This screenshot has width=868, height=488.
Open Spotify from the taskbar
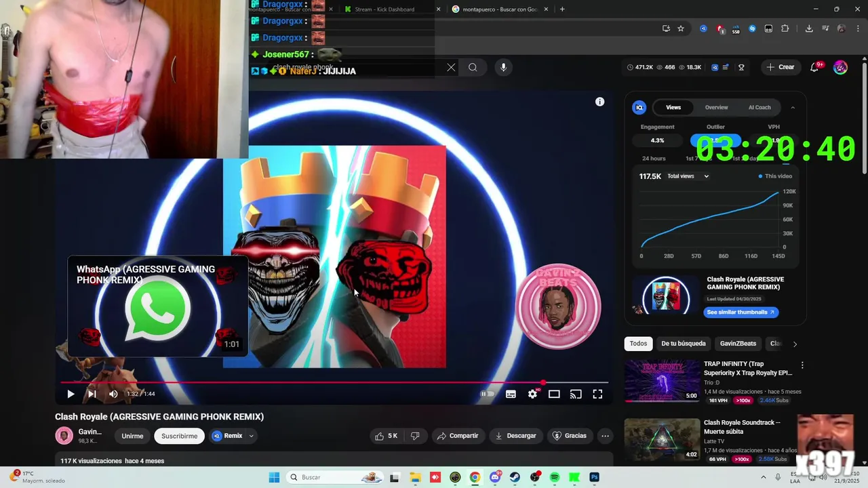(x=555, y=477)
